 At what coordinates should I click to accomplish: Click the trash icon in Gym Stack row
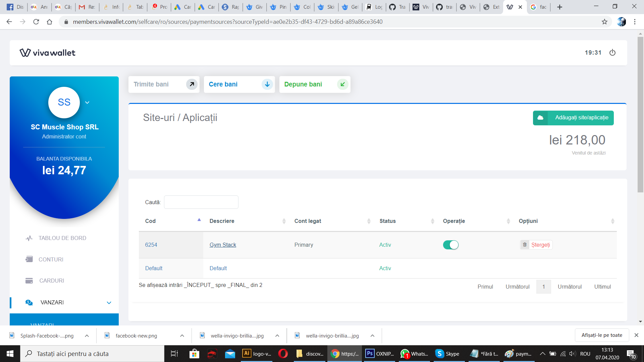tap(525, 245)
